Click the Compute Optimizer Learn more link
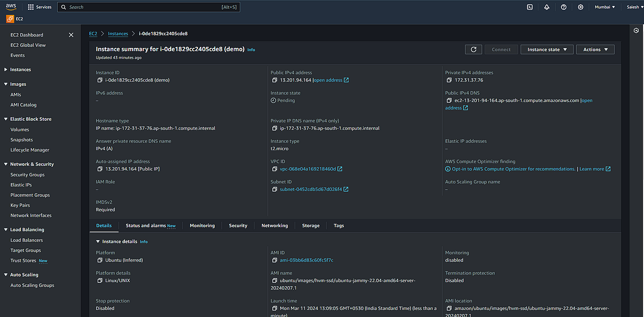This screenshot has height=317, width=644. point(591,169)
